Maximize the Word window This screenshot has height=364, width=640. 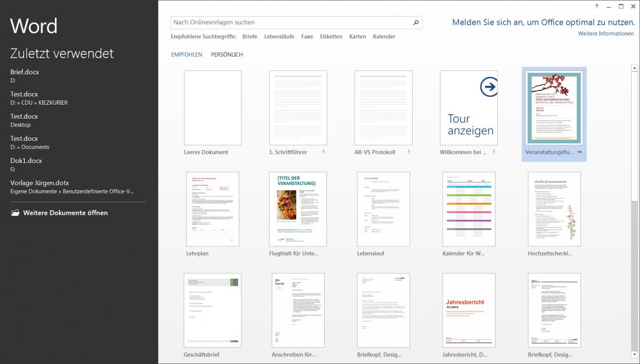point(621,6)
